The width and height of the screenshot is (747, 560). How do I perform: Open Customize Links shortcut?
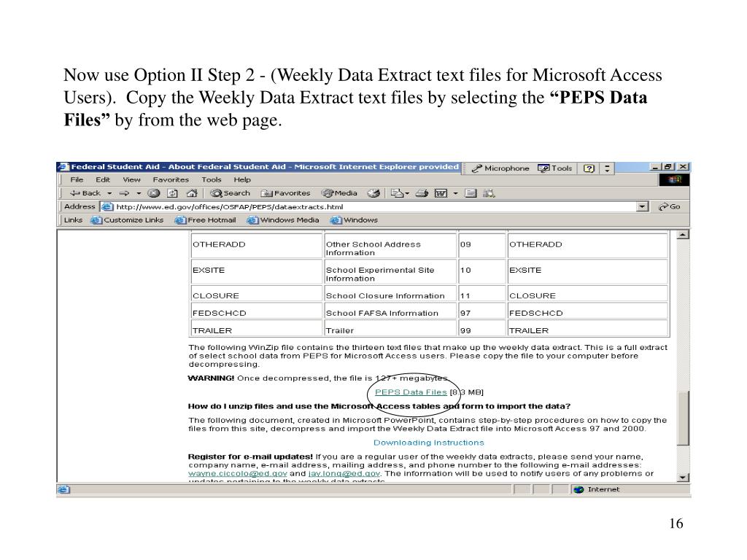tap(127, 220)
